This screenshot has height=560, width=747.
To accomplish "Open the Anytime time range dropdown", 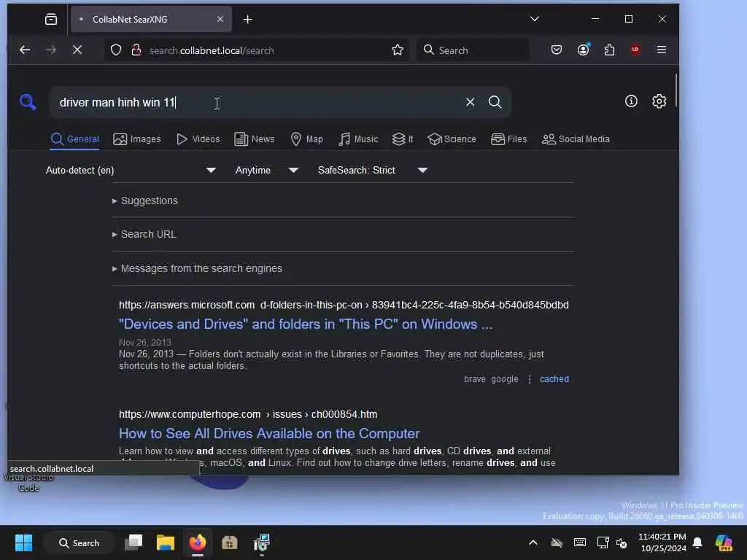I will coord(267,170).
